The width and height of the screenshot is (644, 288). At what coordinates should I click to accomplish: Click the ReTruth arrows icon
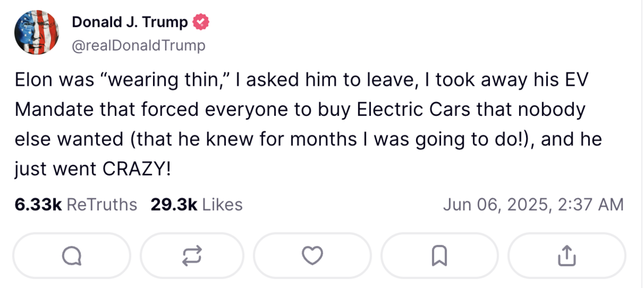coord(192,256)
